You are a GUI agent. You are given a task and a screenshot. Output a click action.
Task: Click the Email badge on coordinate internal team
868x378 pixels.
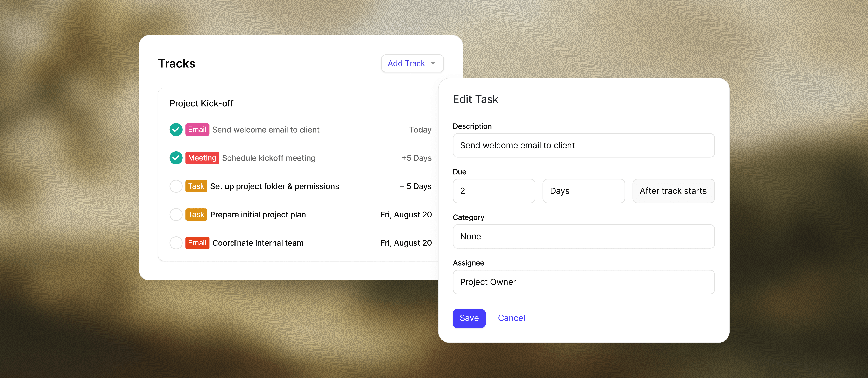[197, 243]
